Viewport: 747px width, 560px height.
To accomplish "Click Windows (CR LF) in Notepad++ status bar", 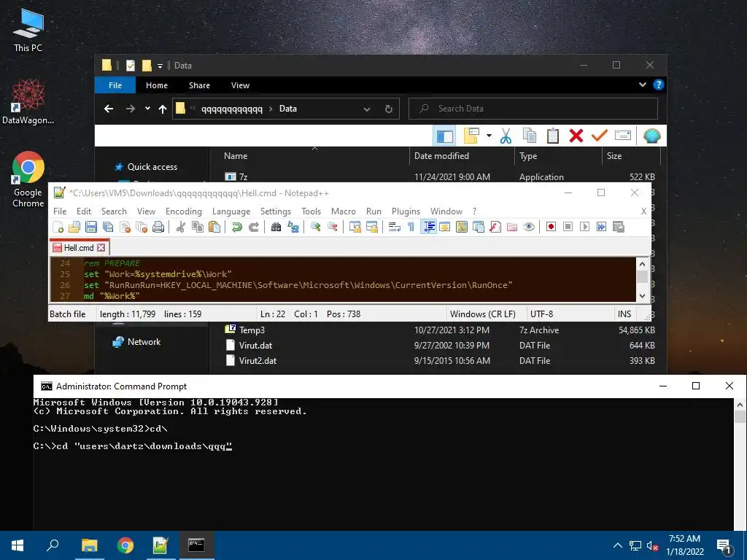I will coord(483,314).
